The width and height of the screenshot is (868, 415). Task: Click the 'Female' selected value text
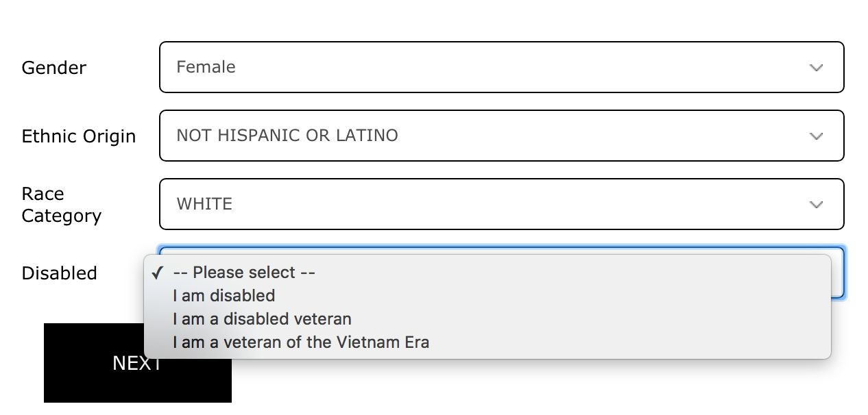coord(206,67)
